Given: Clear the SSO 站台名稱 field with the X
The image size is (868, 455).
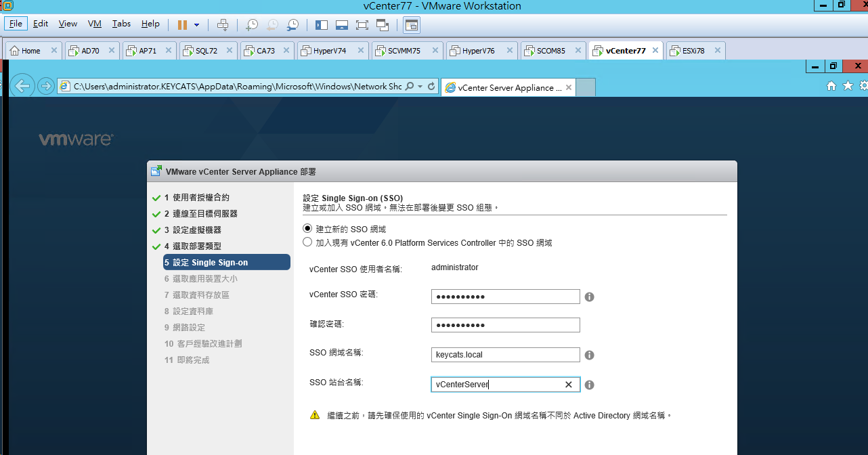Looking at the screenshot, I should pyautogui.click(x=569, y=385).
